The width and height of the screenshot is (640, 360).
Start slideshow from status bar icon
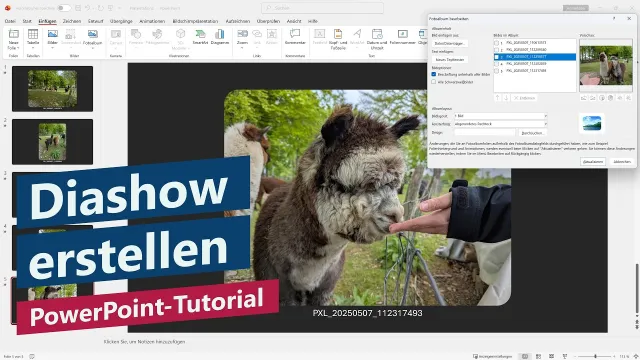click(x=565, y=356)
